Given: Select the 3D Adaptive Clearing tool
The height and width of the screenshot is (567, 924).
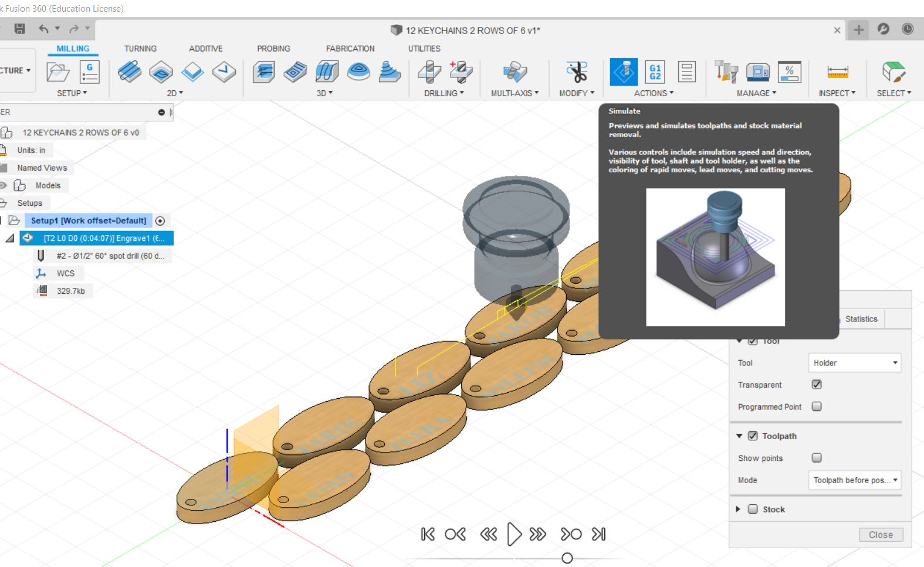Looking at the screenshot, I should pyautogui.click(x=264, y=72).
